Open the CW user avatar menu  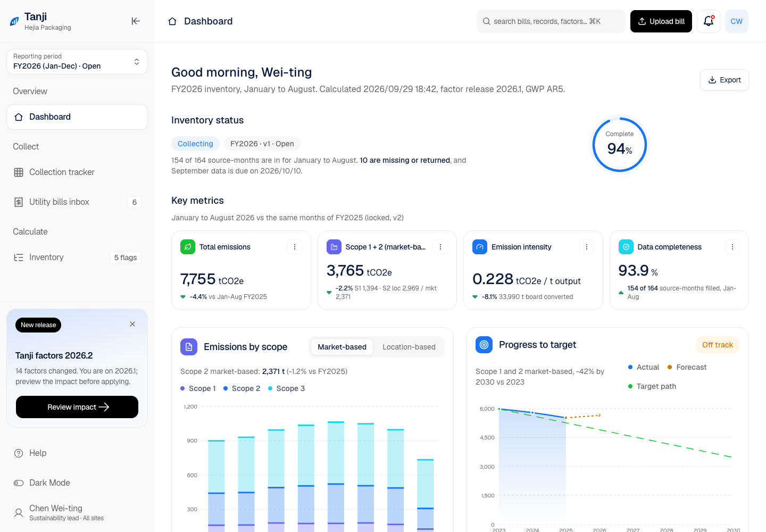[x=737, y=21]
